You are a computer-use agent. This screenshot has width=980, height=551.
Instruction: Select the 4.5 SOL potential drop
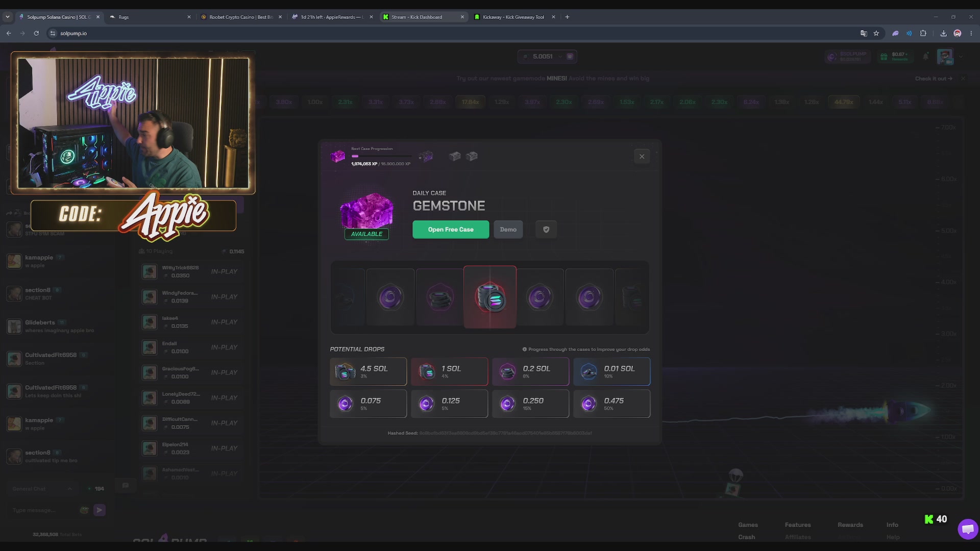368,371
